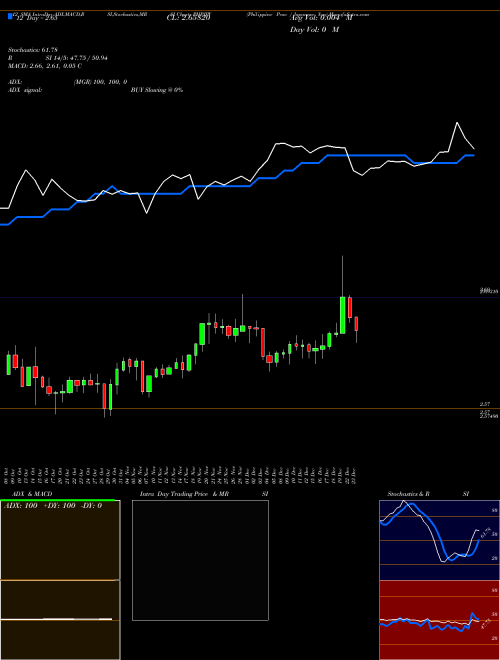Click the empty intraday trading price chart box
Image resolution: width=500 pixels, height=660 pixels.
pos(200,560)
